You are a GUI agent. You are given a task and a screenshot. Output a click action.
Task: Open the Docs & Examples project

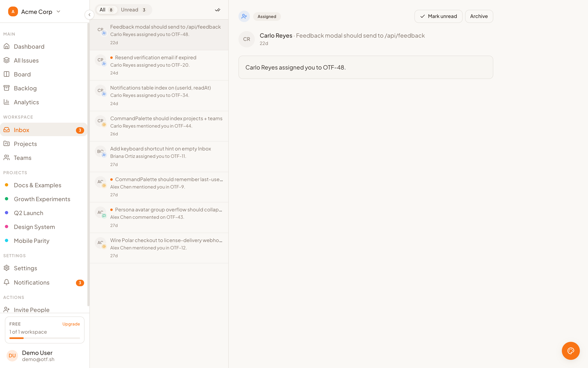pyautogui.click(x=43, y=185)
